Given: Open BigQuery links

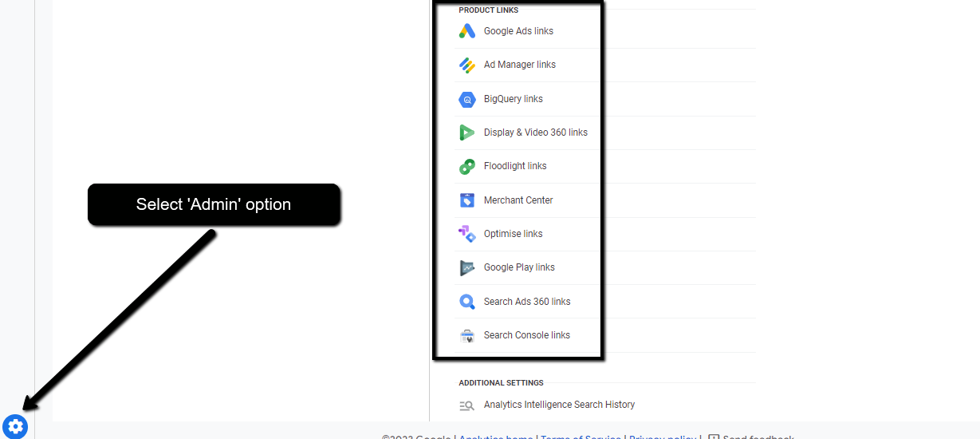Looking at the screenshot, I should click(x=514, y=99).
